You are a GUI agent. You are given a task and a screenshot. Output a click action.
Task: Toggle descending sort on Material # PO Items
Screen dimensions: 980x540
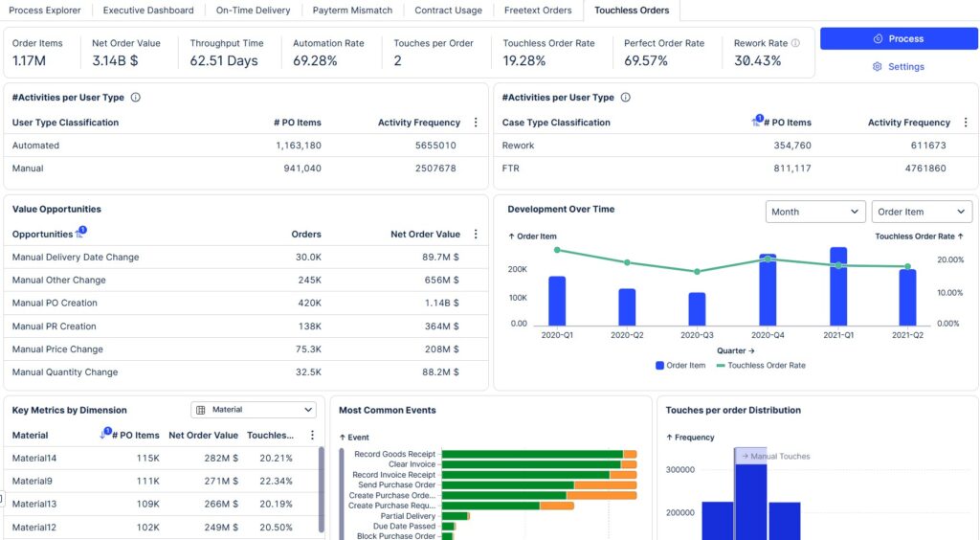pyautogui.click(x=105, y=435)
